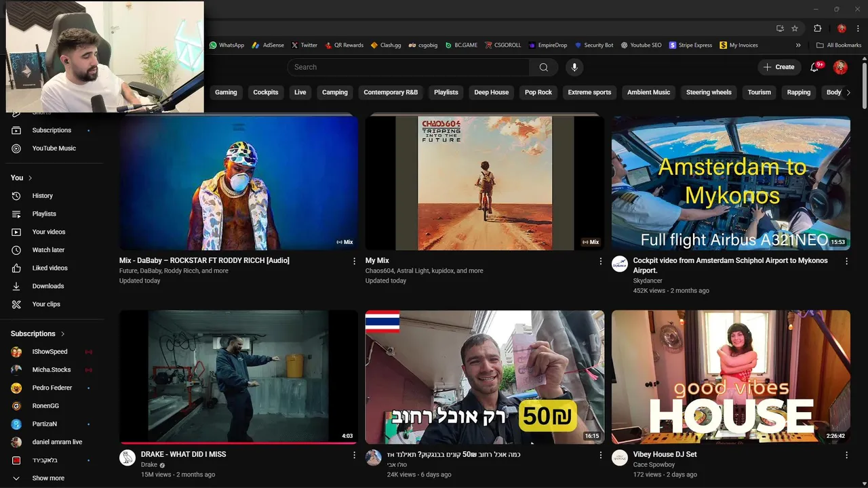Screen dimensions: 868x488
Task: Open Skydancer channel name link
Action: click(x=648, y=281)
